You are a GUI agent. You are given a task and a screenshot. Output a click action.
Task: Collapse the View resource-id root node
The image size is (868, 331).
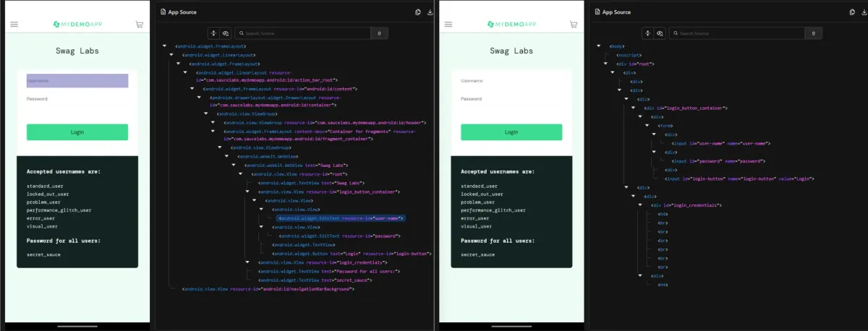tap(242, 173)
